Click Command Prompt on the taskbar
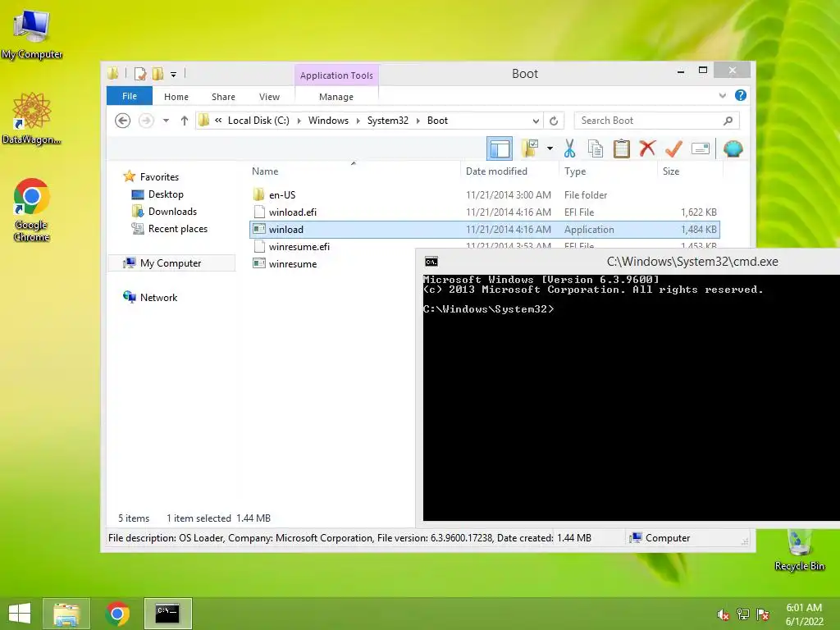 point(167,614)
